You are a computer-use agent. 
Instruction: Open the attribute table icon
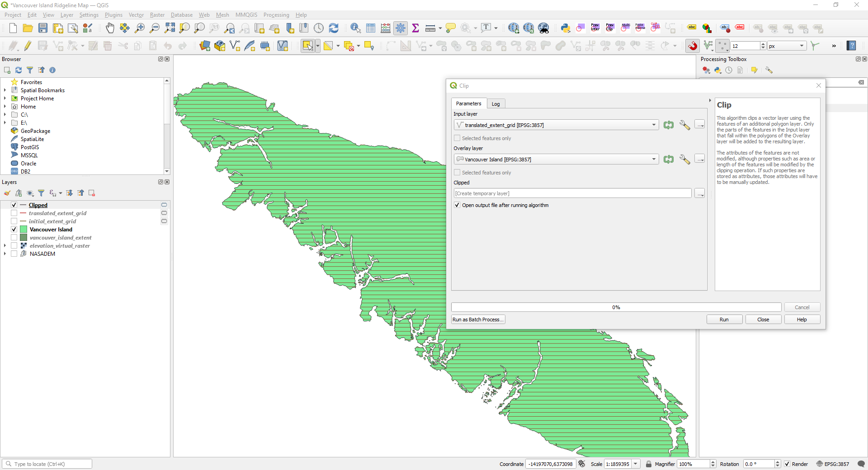pyautogui.click(x=371, y=28)
